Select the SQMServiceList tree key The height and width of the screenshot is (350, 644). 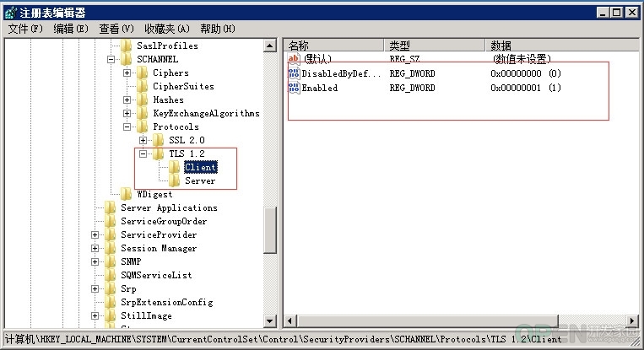156,275
